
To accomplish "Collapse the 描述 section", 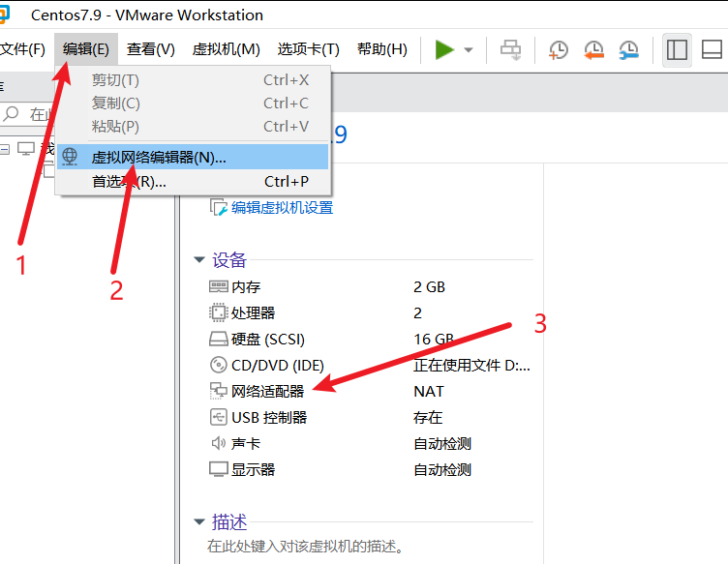I will 199,521.
